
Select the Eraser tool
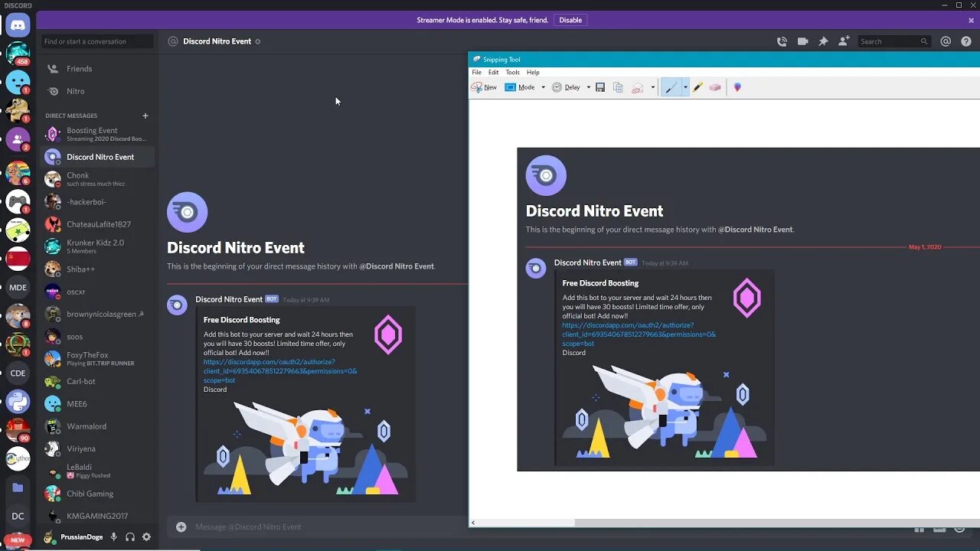click(x=715, y=87)
